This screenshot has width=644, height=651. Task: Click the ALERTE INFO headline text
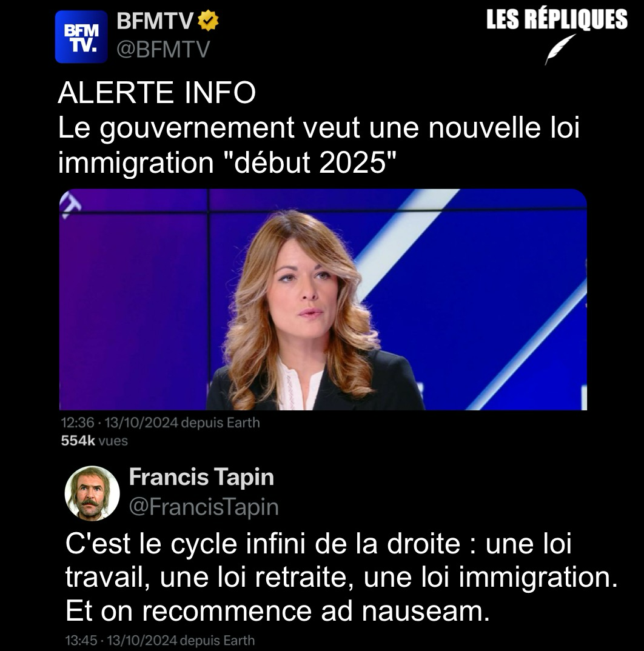pos(156,93)
